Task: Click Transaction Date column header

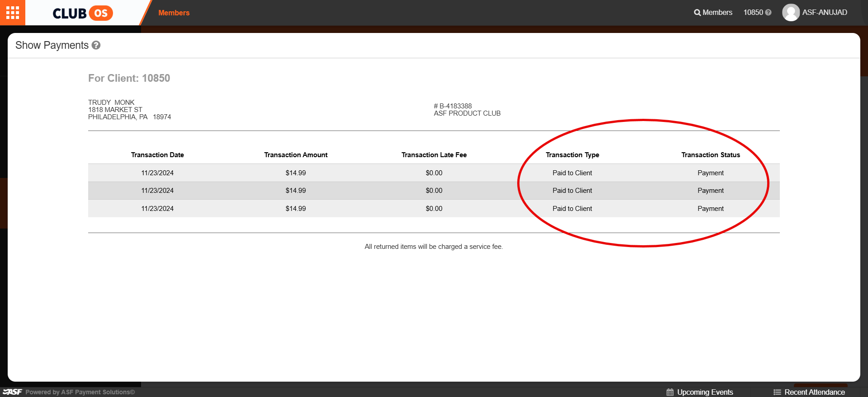Action: click(157, 155)
